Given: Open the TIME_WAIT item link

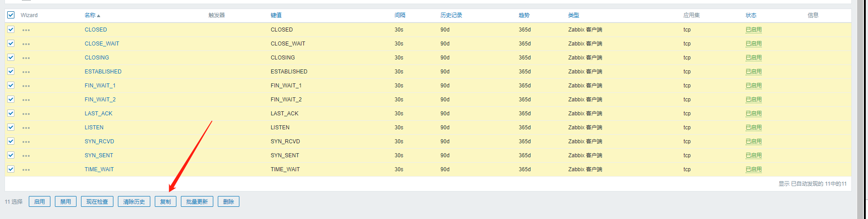Looking at the screenshot, I should coord(99,169).
